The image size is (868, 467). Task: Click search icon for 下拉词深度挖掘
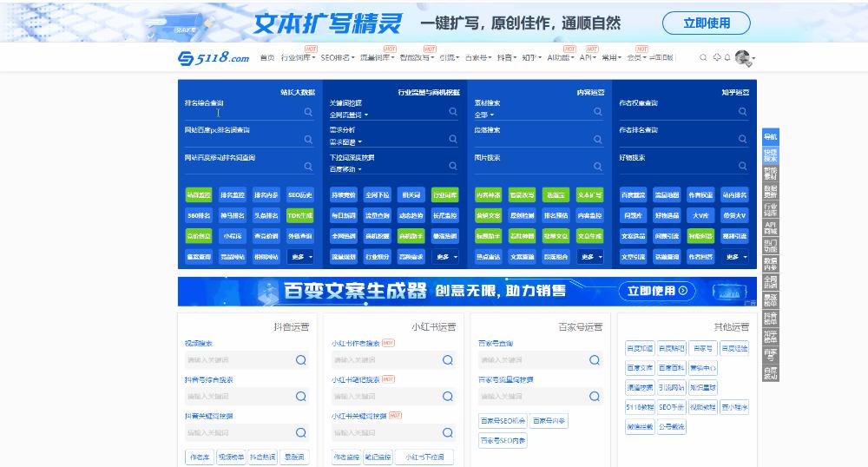(x=453, y=166)
